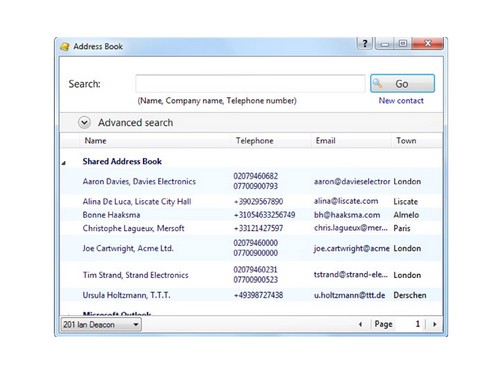Click phone number +39029567890

258,202
